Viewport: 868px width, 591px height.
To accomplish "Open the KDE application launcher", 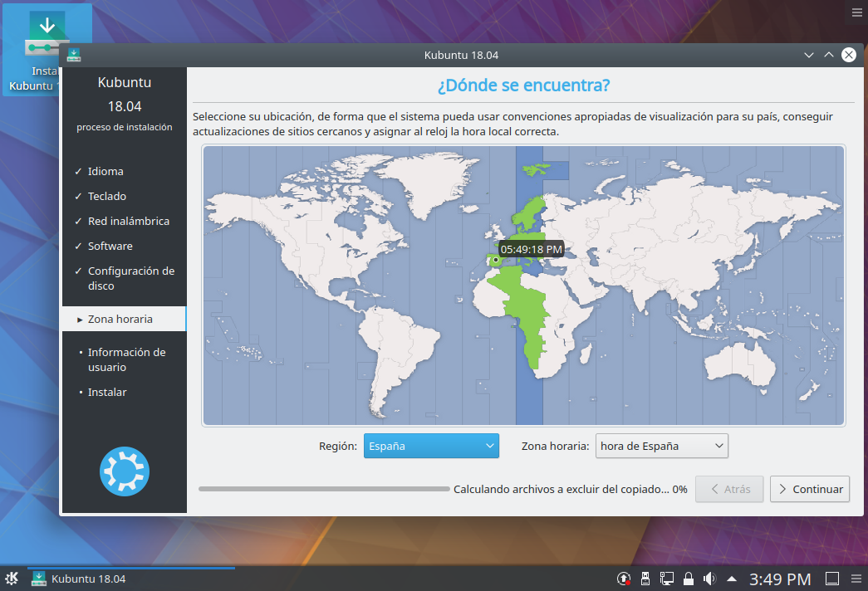I will [12, 579].
